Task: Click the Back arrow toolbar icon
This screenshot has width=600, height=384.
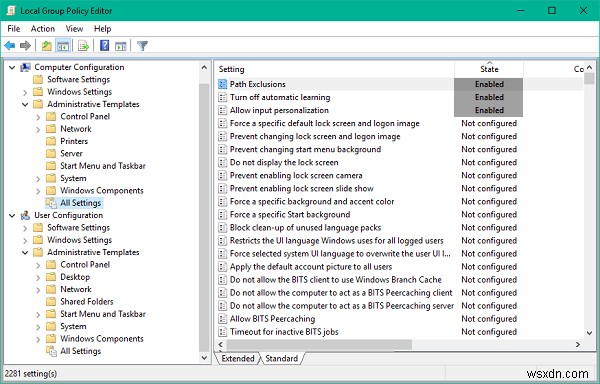Action: point(10,46)
